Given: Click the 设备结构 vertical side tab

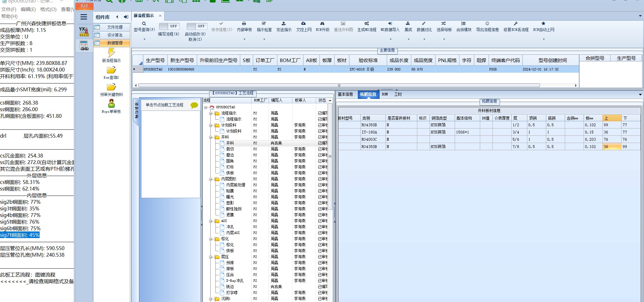Looking at the screenshot, I should tap(136, 110).
